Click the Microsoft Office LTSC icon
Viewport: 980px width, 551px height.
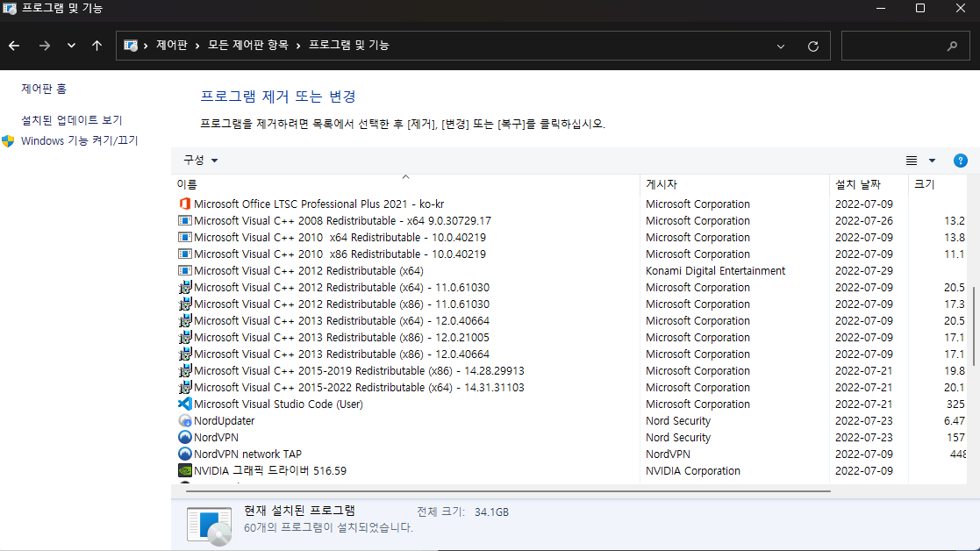coord(184,204)
